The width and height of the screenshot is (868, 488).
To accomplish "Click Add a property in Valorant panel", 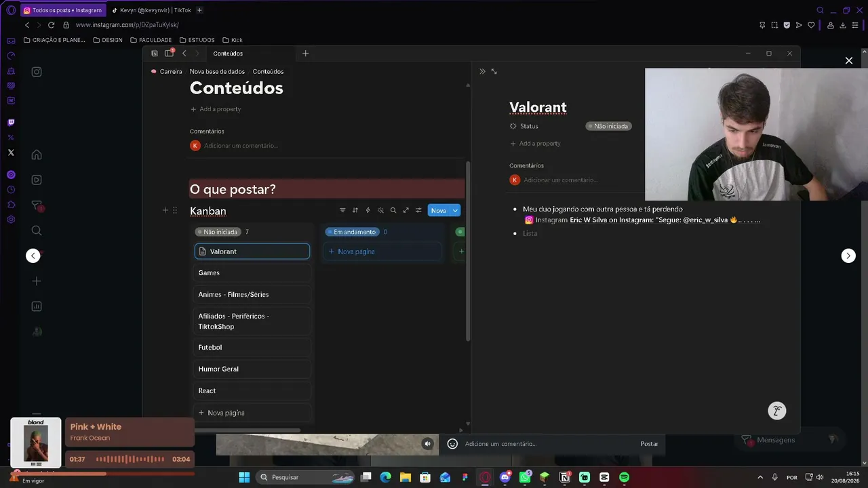I will pyautogui.click(x=535, y=144).
